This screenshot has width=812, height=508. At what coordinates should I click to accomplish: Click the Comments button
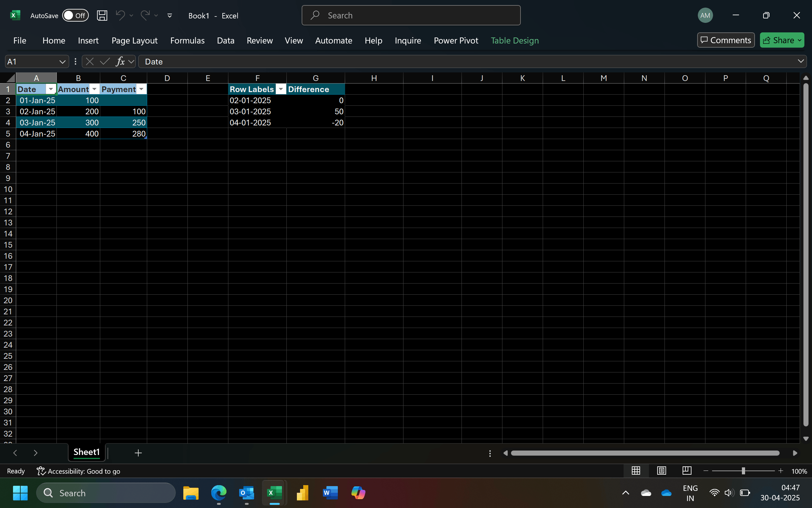[726, 40]
